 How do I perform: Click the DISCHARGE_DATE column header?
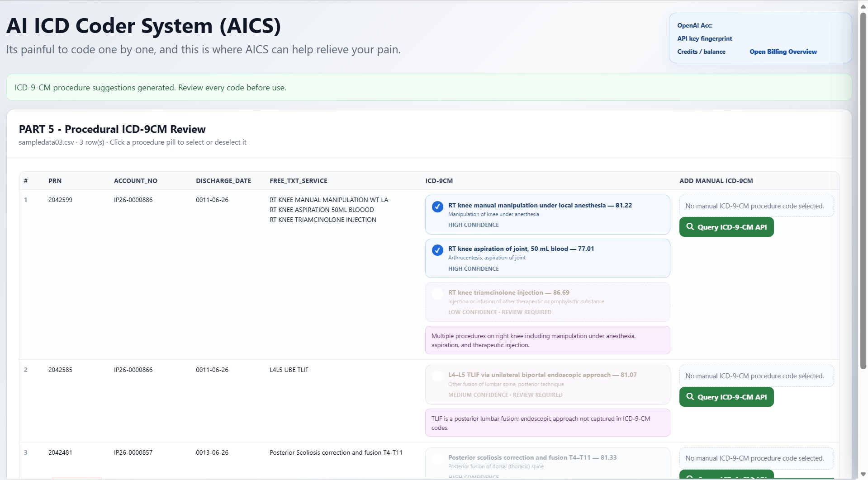click(223, 181)
